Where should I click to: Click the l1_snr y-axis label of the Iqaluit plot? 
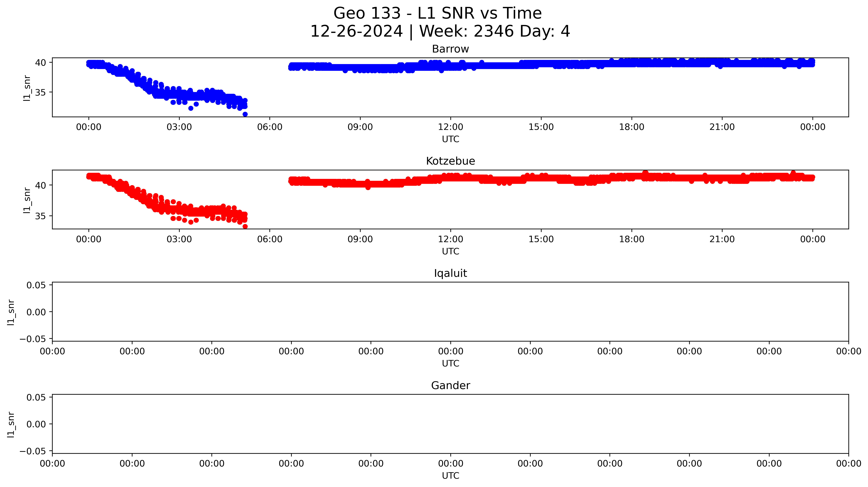click(11, 312)
